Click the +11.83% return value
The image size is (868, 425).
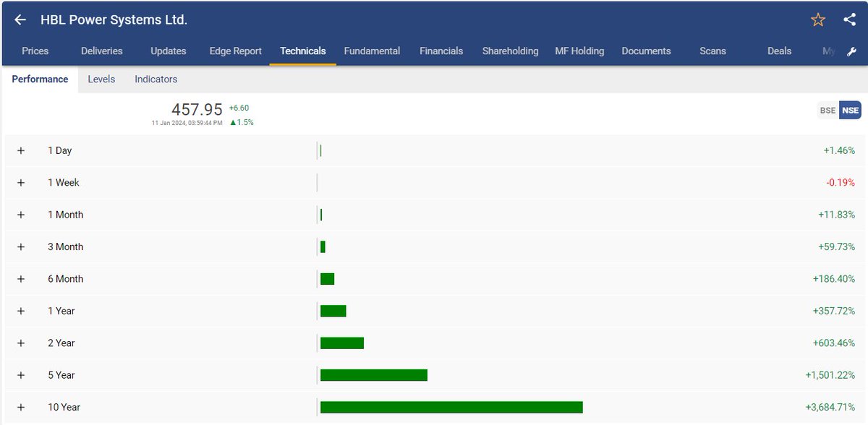837,215
